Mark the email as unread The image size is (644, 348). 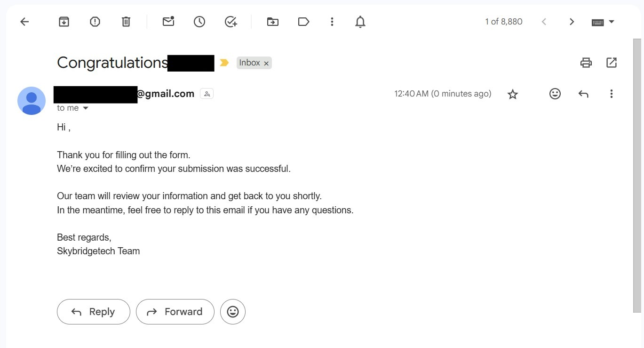[x=168, y=22]
